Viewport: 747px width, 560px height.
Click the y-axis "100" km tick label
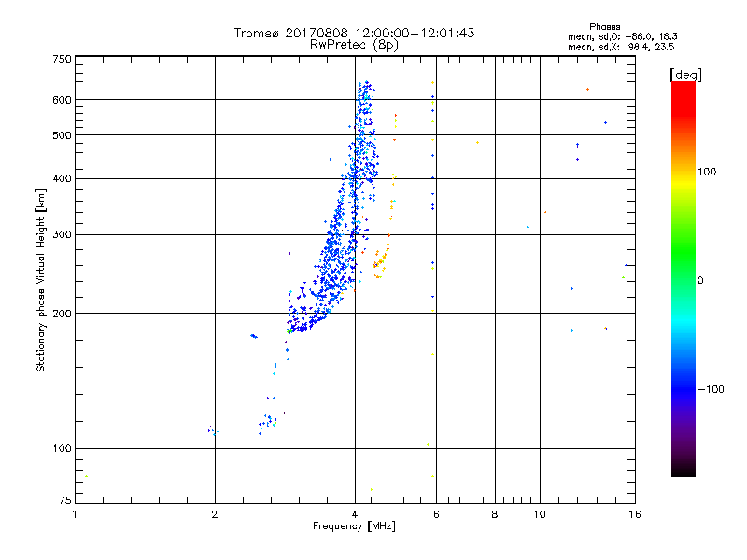tap(62, 448)
